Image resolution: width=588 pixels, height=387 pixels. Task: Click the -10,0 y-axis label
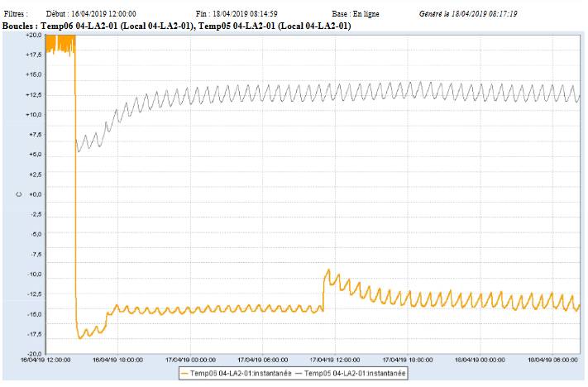(34, 275)
